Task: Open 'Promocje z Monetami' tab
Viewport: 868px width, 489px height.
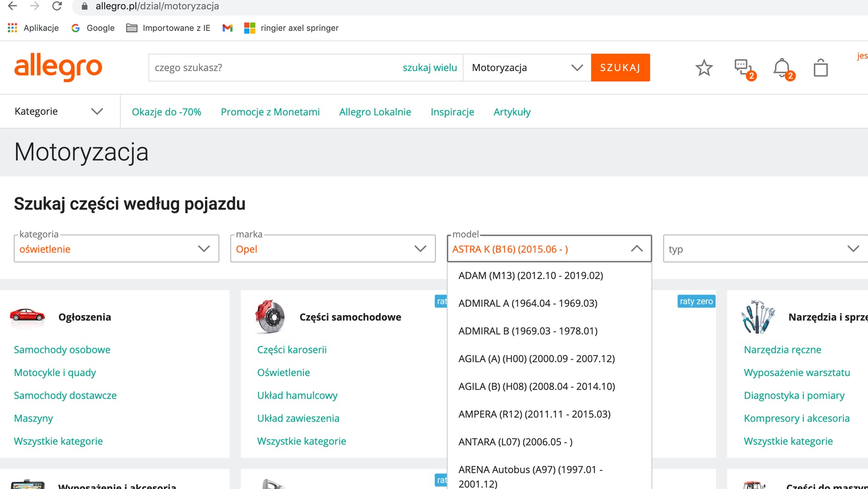Action: [x=270, y=112]
